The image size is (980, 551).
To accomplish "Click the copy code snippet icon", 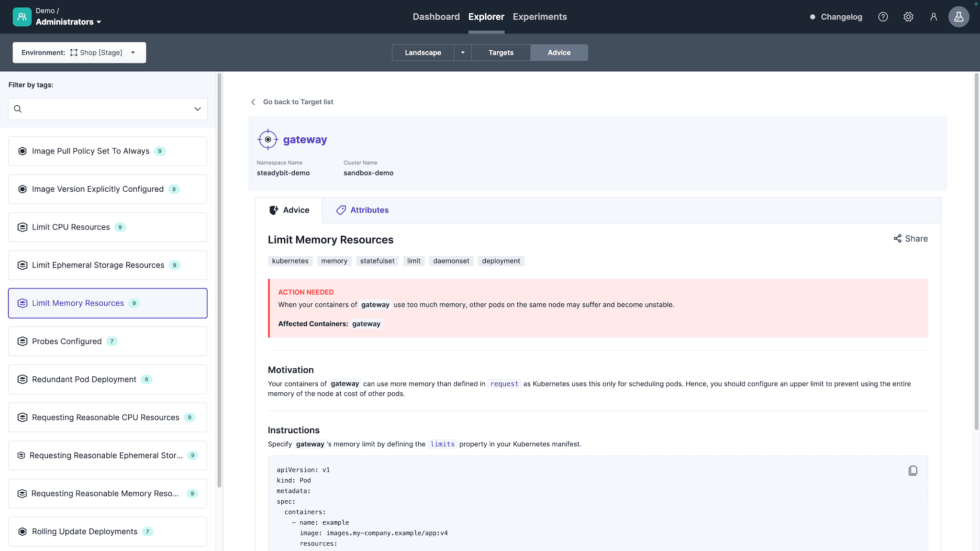I will [913, 471].
